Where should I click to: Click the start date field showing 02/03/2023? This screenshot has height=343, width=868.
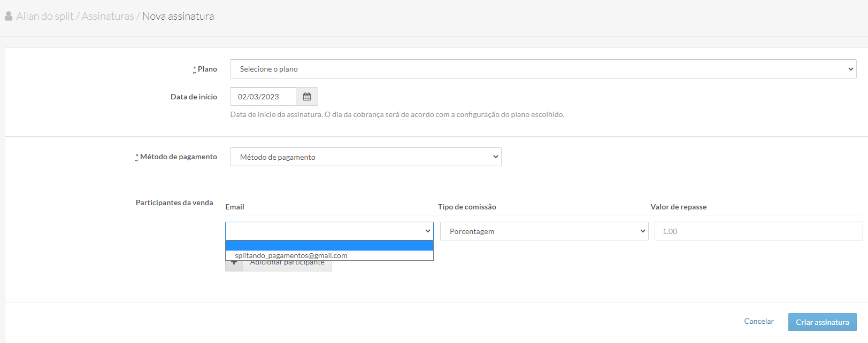tap(263, 97)
